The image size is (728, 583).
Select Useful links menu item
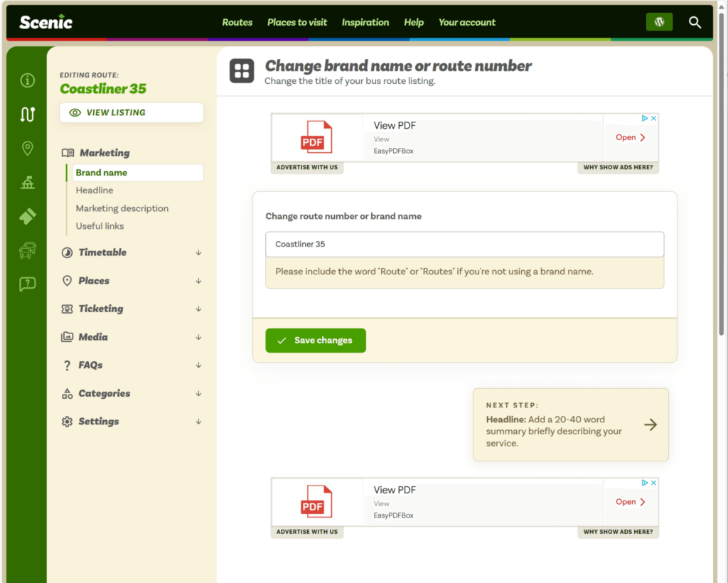pyautogui.click(x=100, y=226)
